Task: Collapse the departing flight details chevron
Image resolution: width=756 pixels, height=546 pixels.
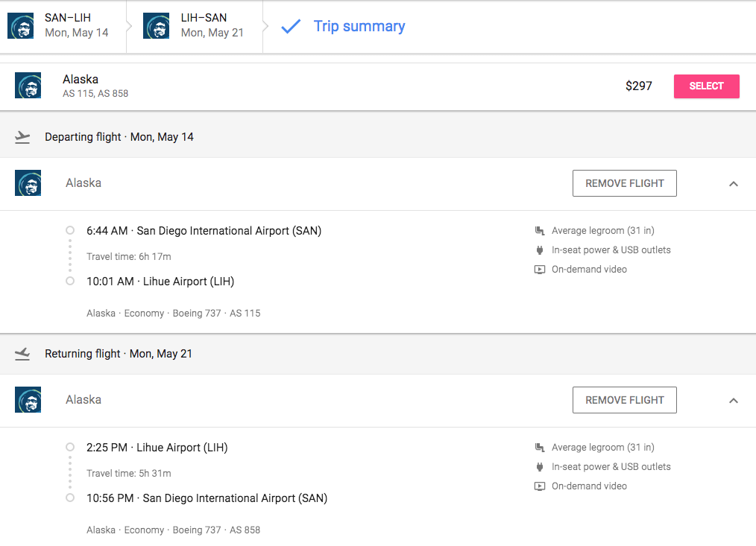Action: [x=733, y=184]
